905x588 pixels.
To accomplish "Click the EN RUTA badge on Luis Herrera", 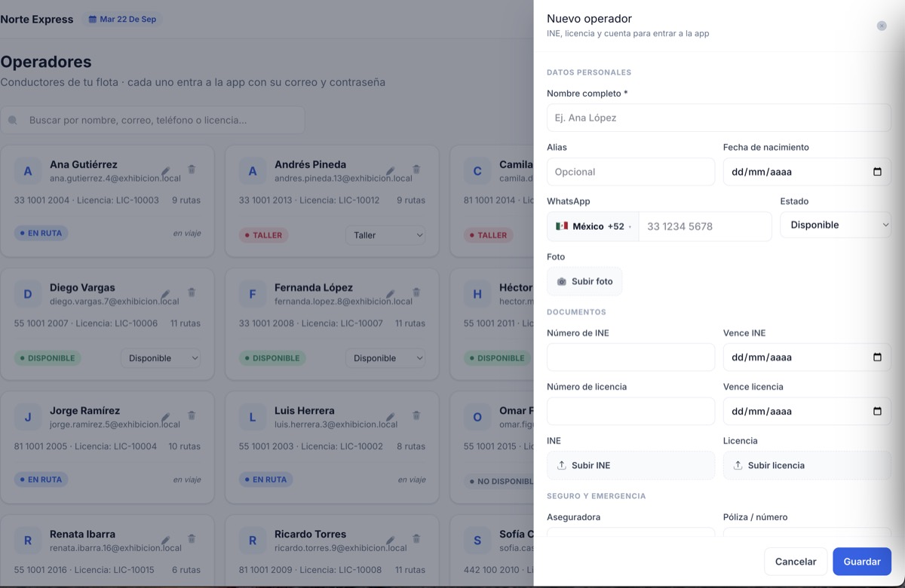I will (265, 479).
